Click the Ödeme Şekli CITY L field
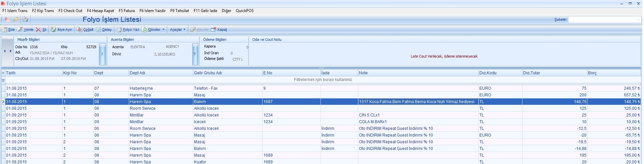 (238, 59)
